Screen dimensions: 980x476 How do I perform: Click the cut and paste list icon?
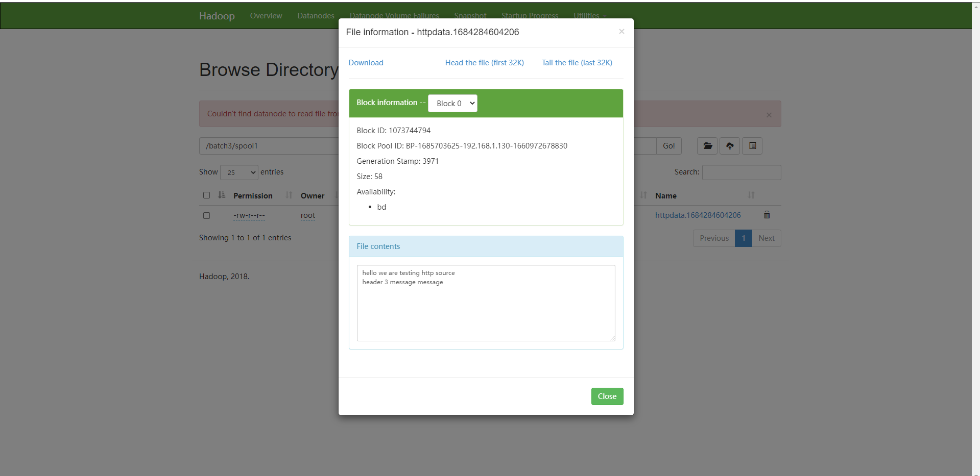click(x=752, y=146)
